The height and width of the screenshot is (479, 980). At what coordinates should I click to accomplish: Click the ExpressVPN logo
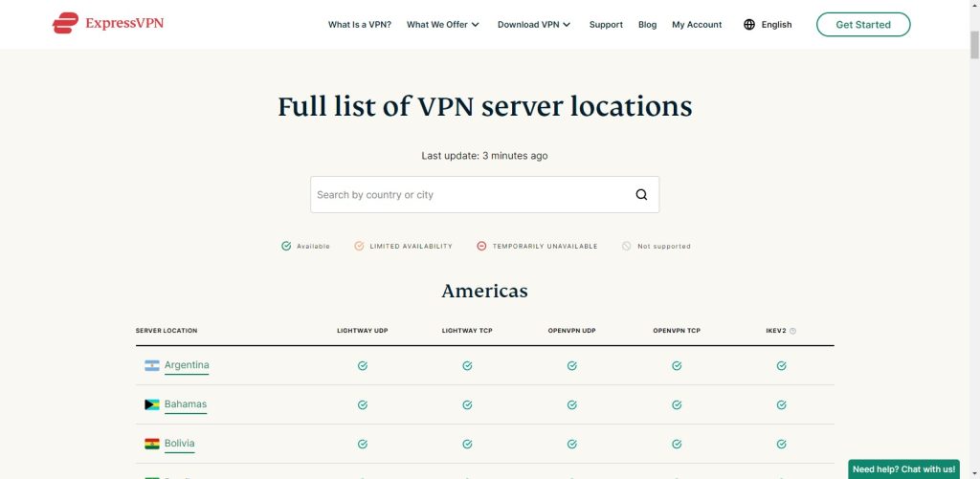point(107,24)
